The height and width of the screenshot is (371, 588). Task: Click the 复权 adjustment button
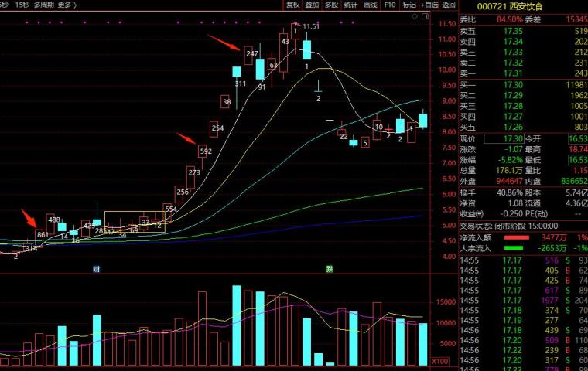point(293,5)
